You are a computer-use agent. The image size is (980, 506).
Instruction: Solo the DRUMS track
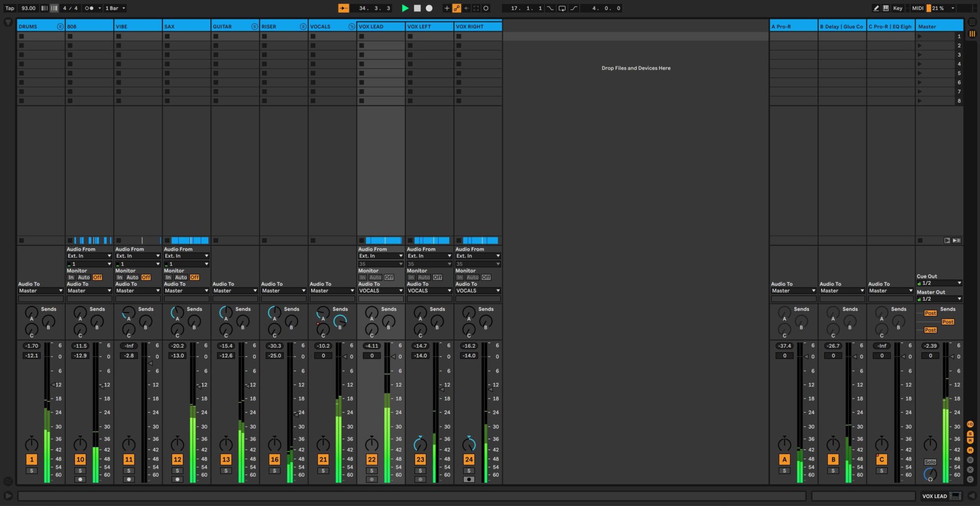point(32,470)
